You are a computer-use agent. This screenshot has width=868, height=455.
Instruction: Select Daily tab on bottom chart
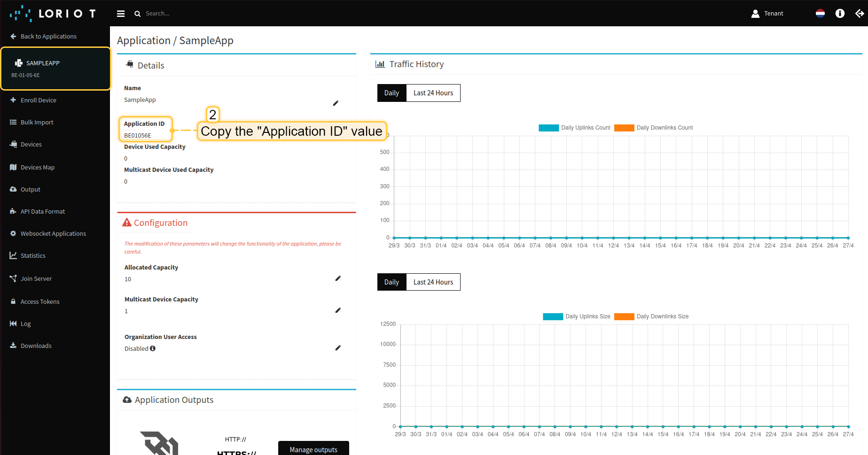(391, 282)
